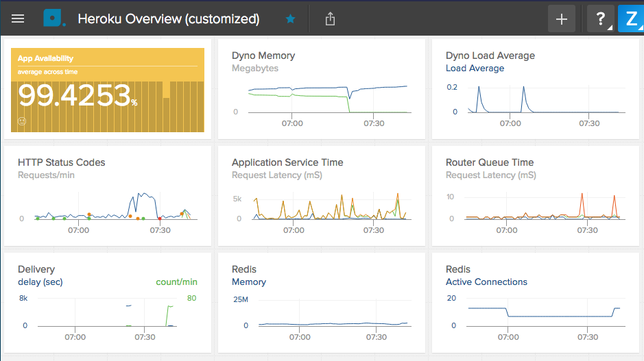Click the smiley face icon in App Availability

point(22,121)
